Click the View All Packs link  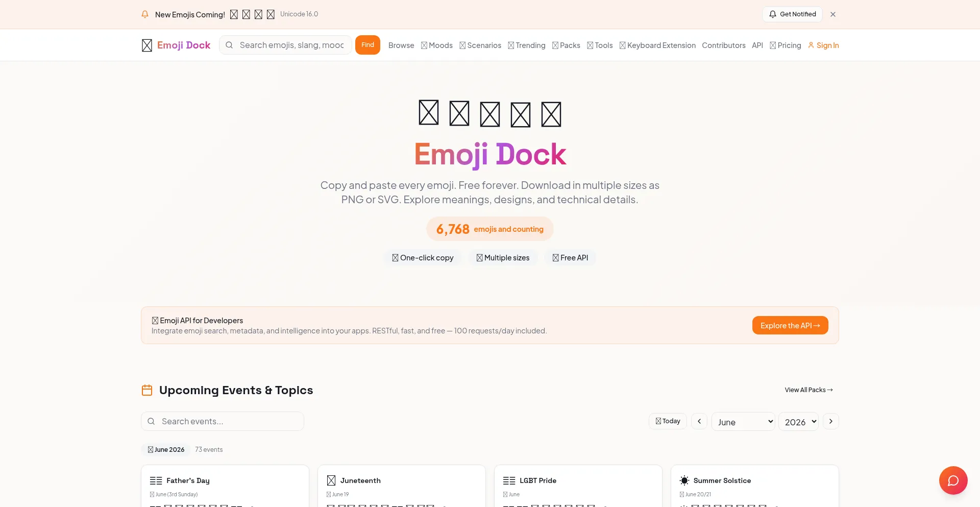[x=809, y=390]
